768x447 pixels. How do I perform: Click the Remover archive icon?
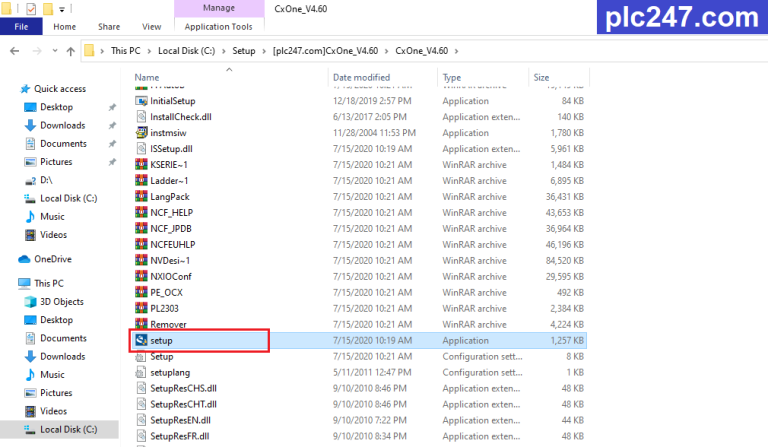[141, 324]
